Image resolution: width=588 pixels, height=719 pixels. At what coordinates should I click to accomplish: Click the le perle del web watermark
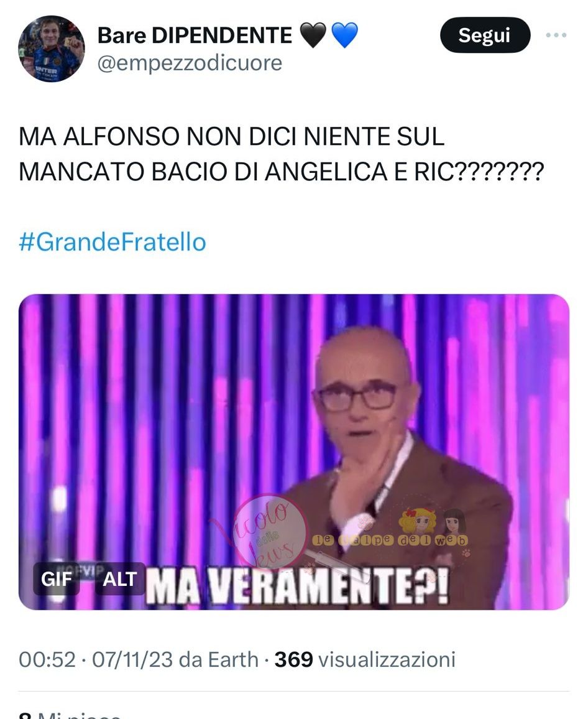coord(390,540)
